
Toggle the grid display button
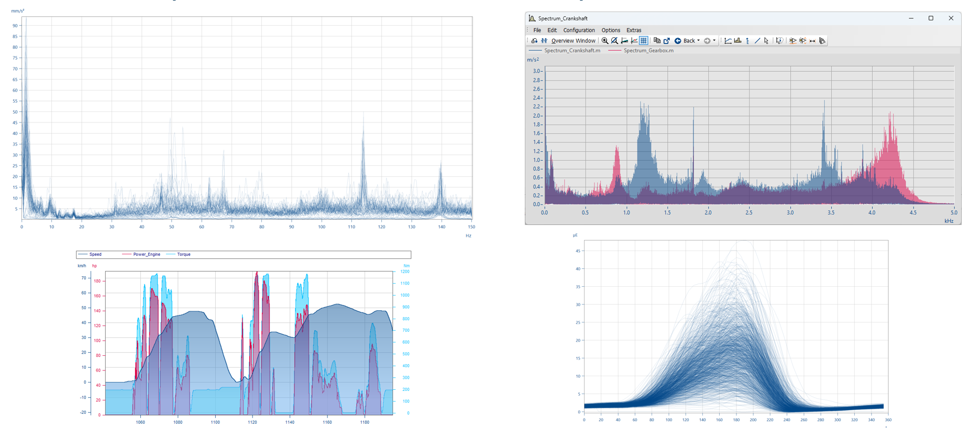tap(644, 41)
